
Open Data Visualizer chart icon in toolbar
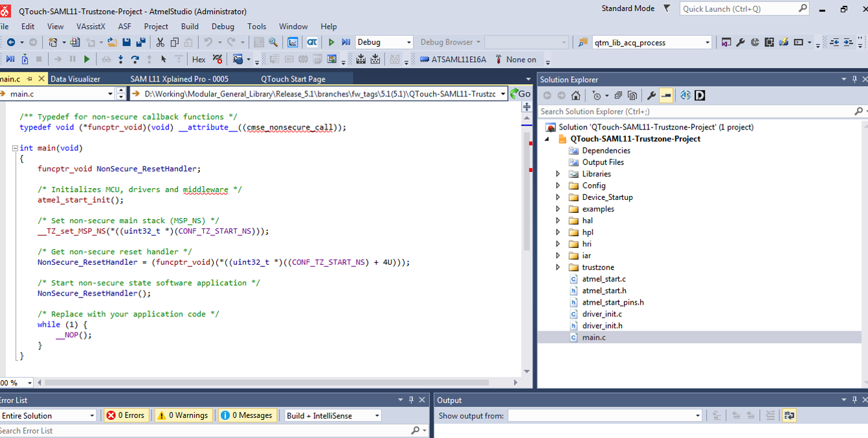(x=293, y=42)
